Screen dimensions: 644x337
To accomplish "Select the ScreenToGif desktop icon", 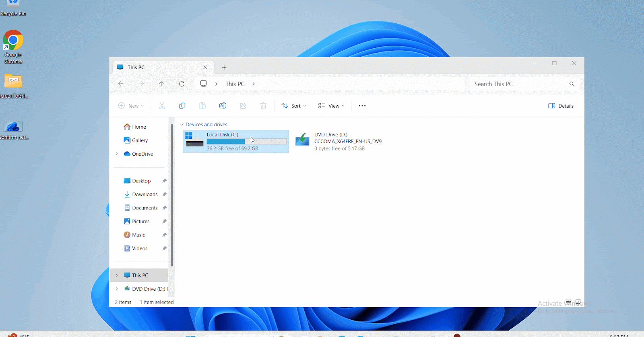I will 13,86.
